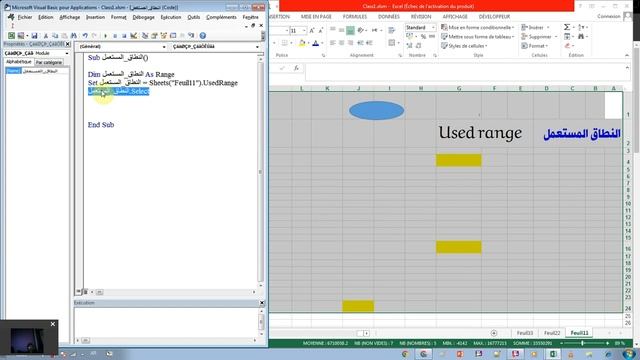This screenshot has height=360, width=640.
Task: Collapse the Excel ribbon with the chevron
Action: [627, 56]
